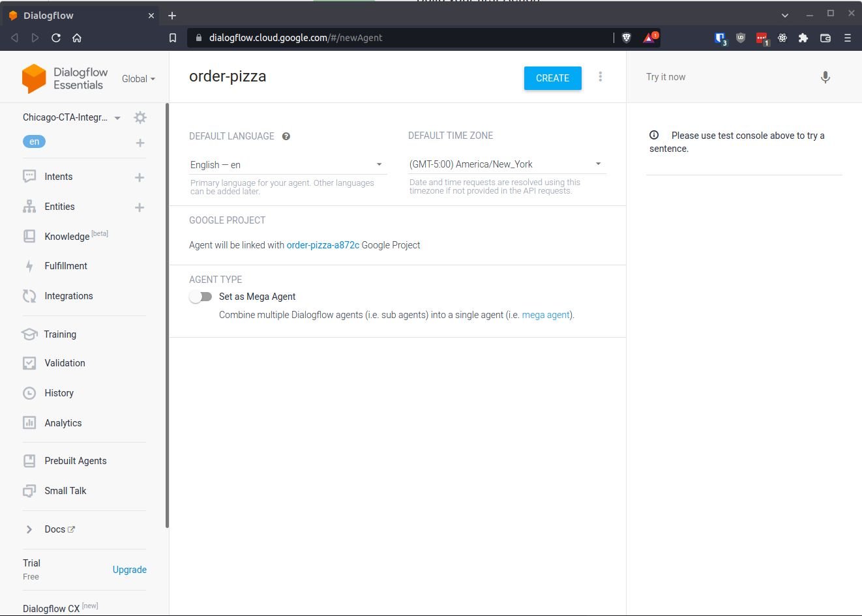Click the Prebuilt Agents icon

click(x=29, y=461)
